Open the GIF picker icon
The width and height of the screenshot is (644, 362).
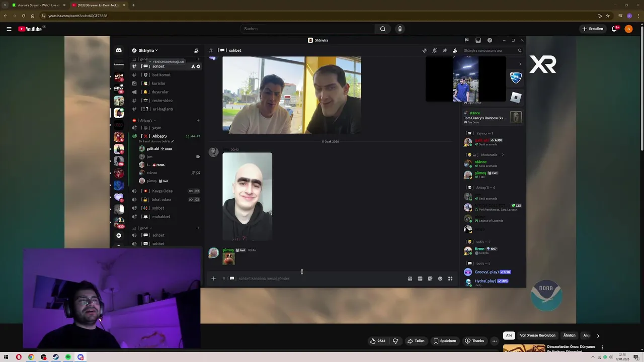click(x=420, y=279)
